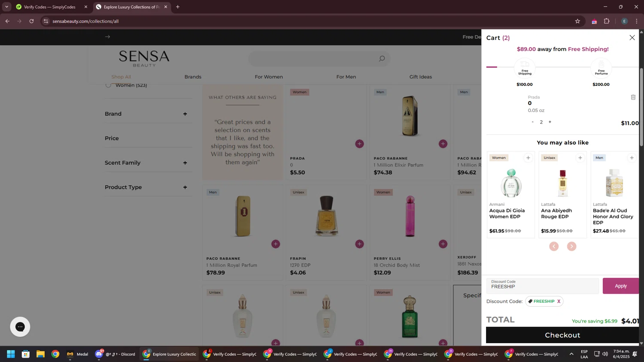Open the volume control in tray
The height and width of the screenshot is (362, 644).
pyautogui.click(x=605, y=354)
